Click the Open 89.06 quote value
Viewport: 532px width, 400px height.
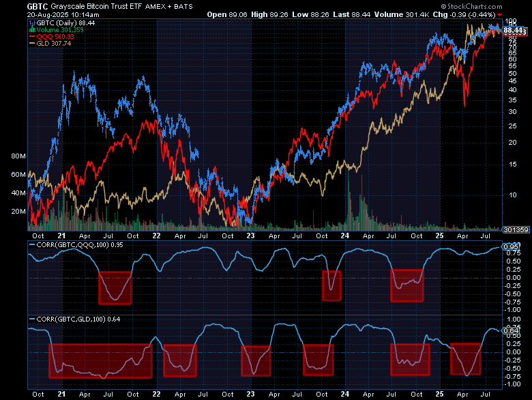(227, 14)
